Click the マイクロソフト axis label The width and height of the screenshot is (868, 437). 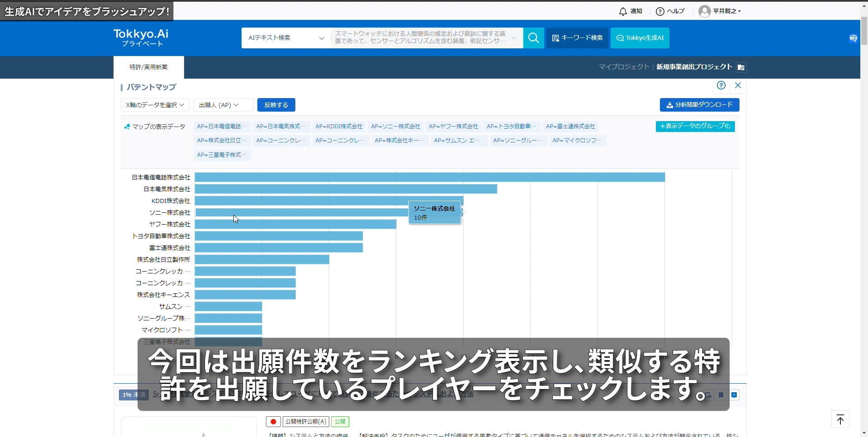[x=166, y=330]
